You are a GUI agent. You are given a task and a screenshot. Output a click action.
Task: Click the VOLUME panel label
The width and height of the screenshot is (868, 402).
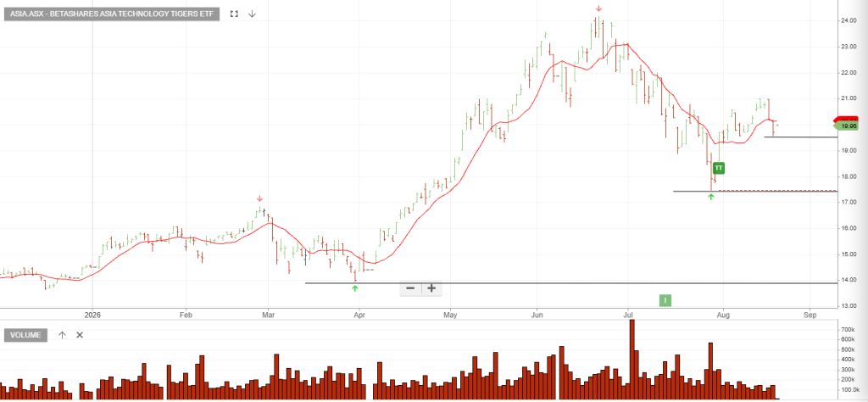(x=26, y=335)
